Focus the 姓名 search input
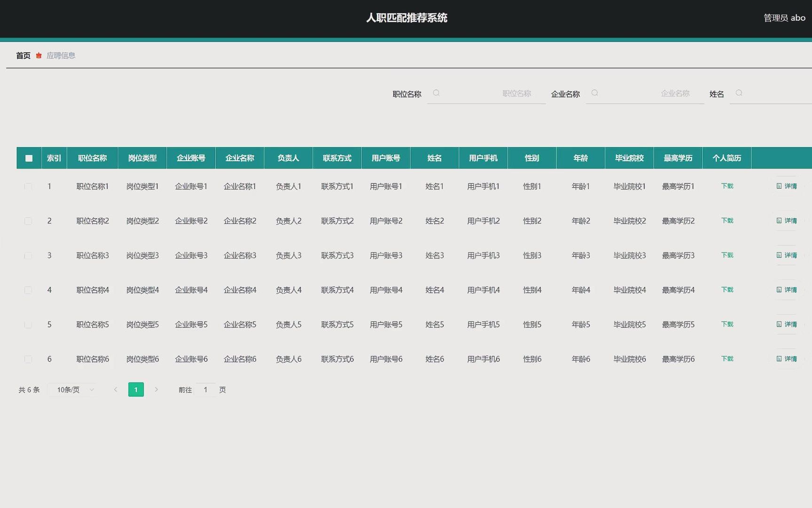 pos(771,93)
